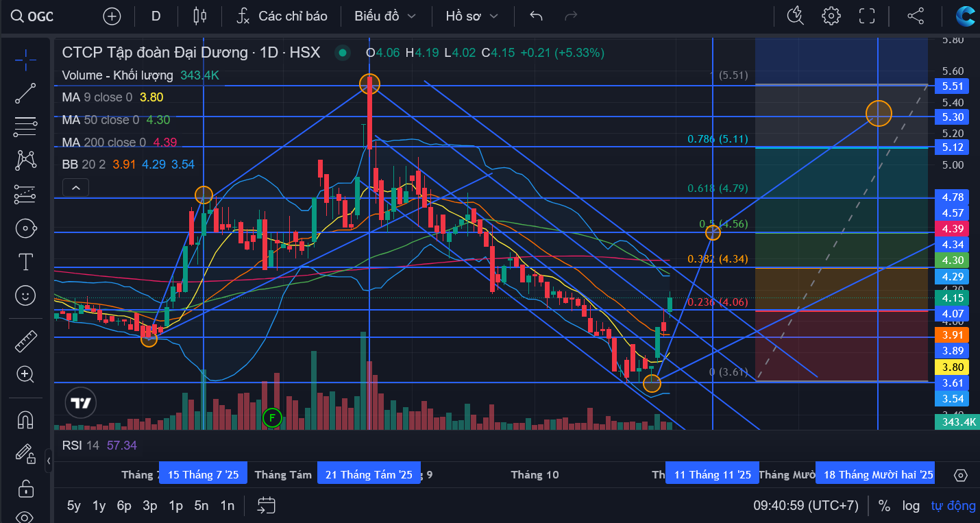Viewport: 980px width, 523px height.
Task: Set date range to 5y
Action: click(x=74, y=506)
